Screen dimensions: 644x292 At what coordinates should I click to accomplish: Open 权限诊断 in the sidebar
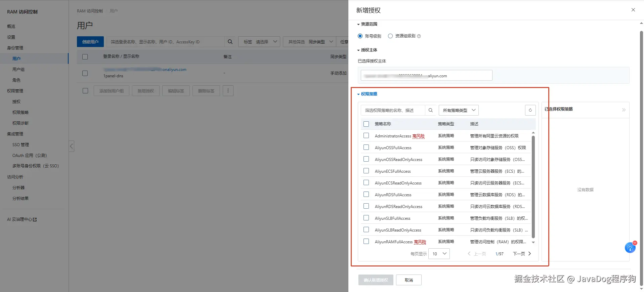[20, 123]
